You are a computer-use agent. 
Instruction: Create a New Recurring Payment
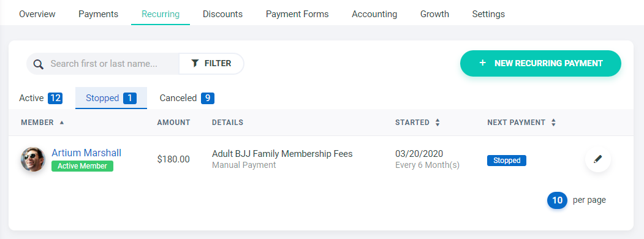click(540, 63)
